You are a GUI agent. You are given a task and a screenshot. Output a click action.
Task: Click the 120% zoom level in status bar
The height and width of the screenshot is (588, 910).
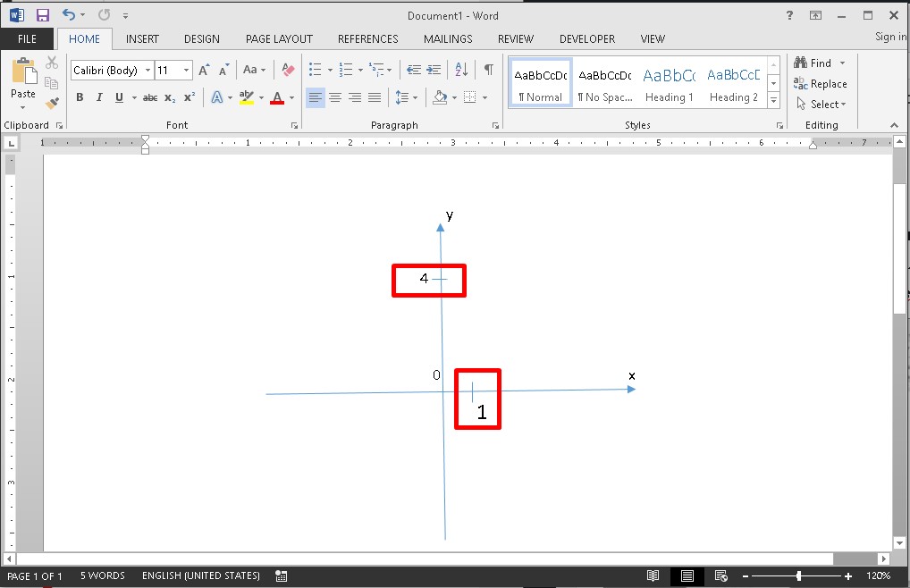coord(878,576)
